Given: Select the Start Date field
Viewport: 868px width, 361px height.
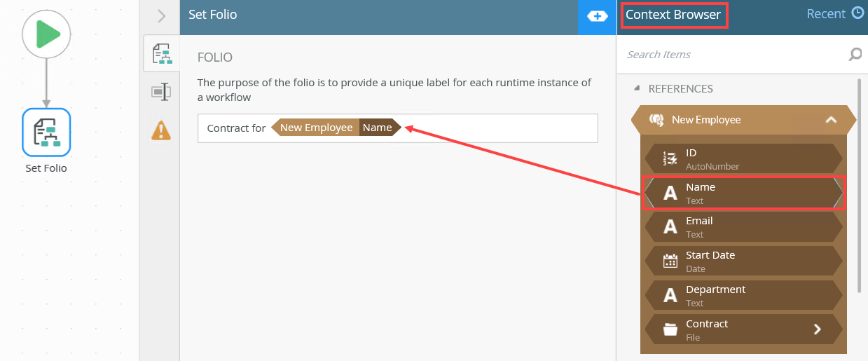Looking at the screenshot, I should (743, 261).
